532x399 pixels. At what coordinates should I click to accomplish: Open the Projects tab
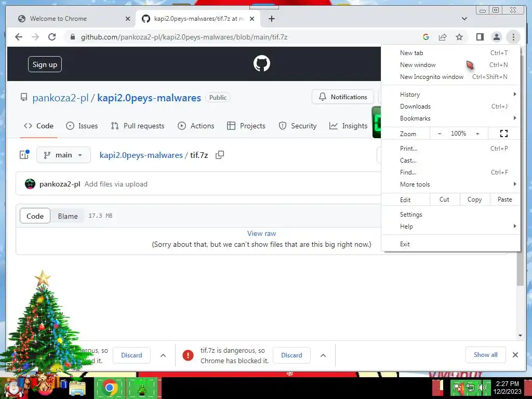[246, 126]
